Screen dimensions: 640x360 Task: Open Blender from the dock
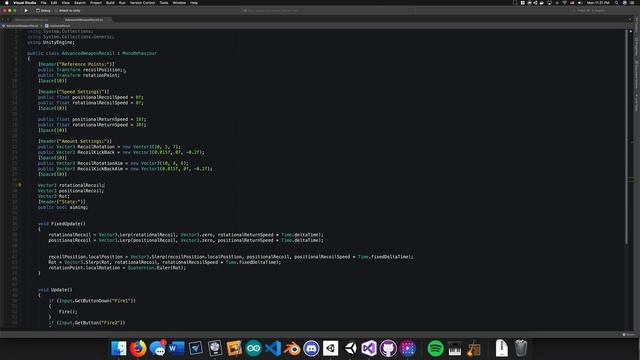292,348
